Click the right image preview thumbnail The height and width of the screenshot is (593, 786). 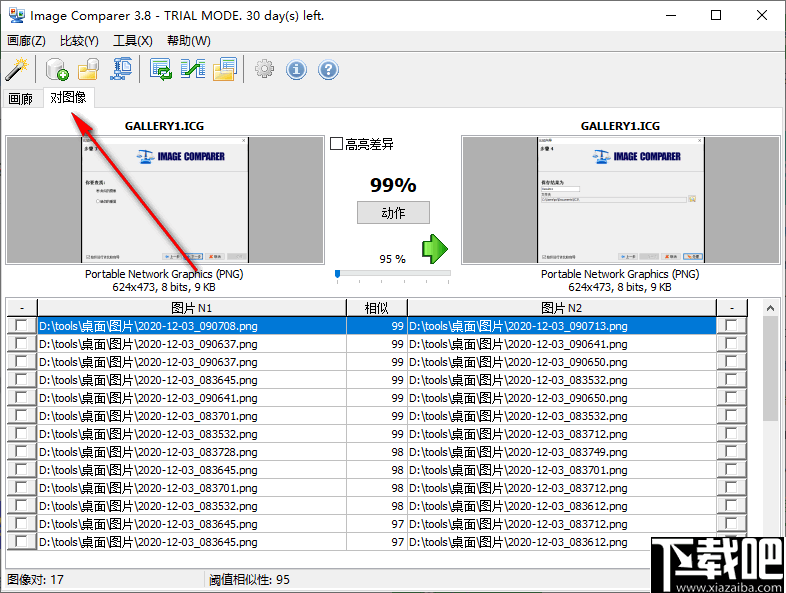(x=620, y=200)
